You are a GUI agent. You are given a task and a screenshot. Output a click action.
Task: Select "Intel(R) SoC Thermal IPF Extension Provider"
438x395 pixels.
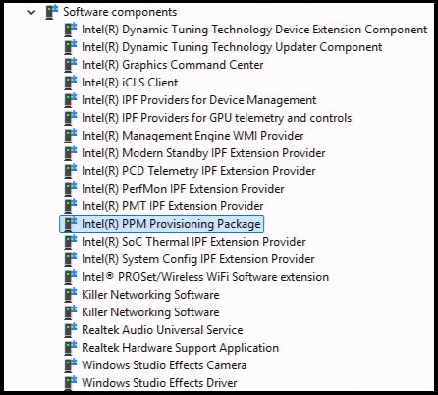click(x=194, y=242)
